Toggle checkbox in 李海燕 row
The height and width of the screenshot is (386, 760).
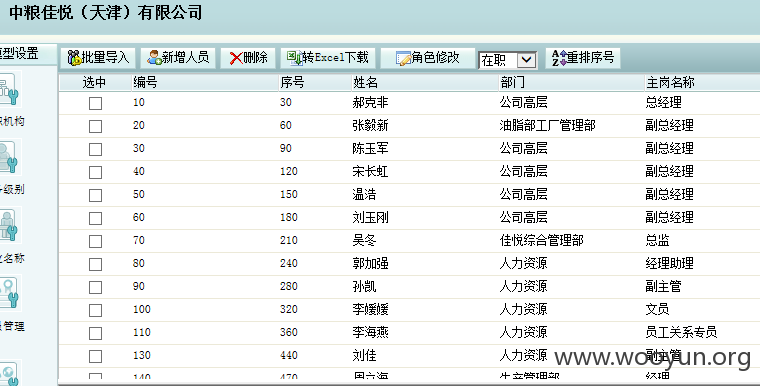click(95, 334)
